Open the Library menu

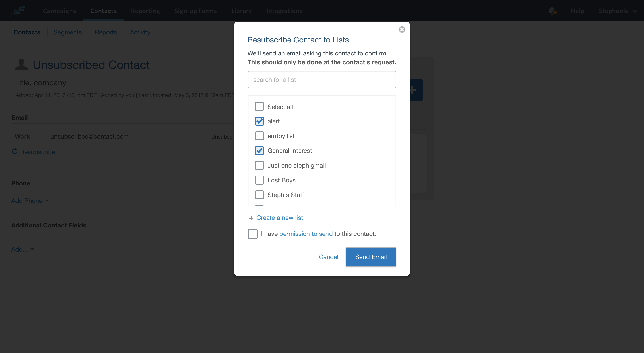(241, 11)
